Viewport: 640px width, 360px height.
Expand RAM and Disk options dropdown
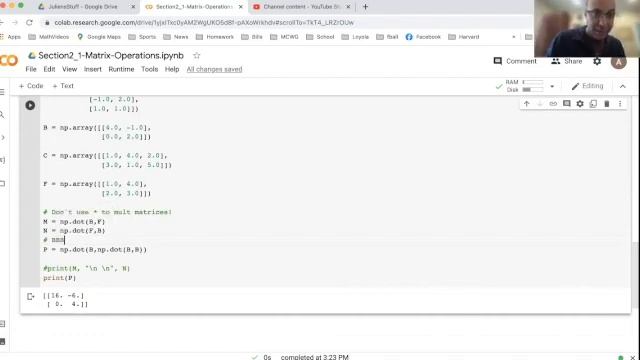pos(552,86)
